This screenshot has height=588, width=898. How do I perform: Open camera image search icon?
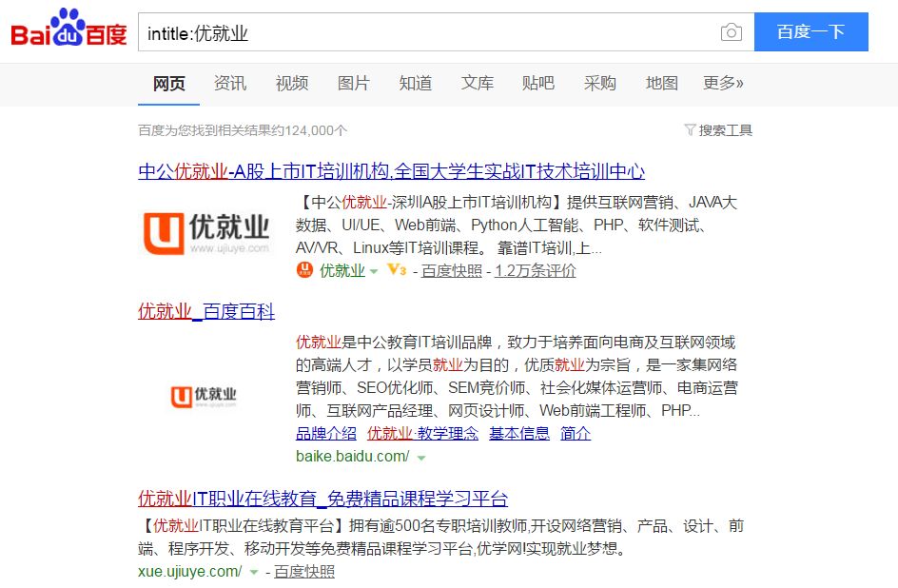pos(731,32)
